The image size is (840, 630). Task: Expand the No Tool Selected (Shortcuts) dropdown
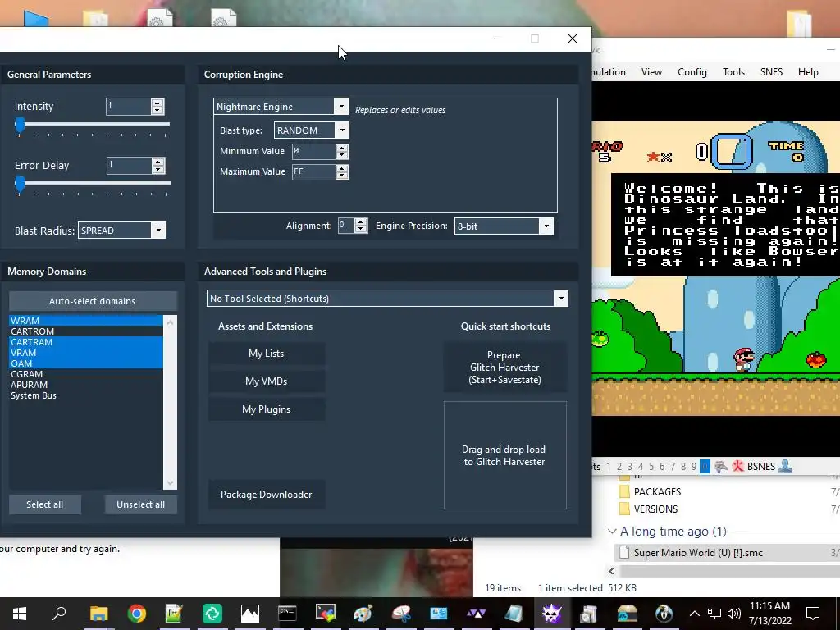pos(561,299)
